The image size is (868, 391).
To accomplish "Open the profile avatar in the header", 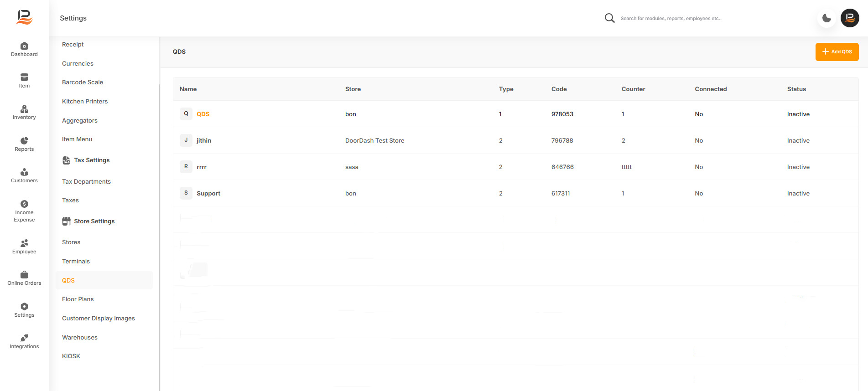I will pyautogui.click(x=850, y=18).
